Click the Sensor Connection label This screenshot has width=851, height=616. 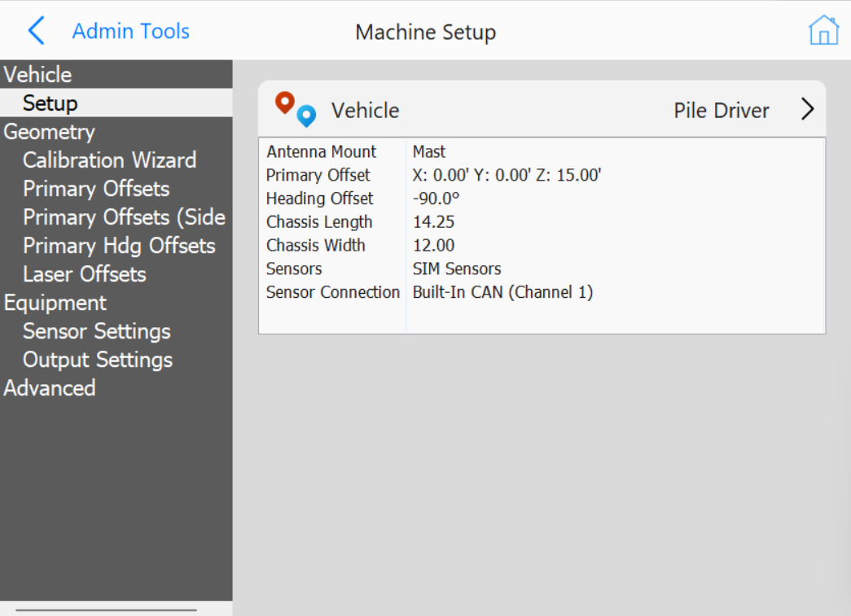[333, 292]
